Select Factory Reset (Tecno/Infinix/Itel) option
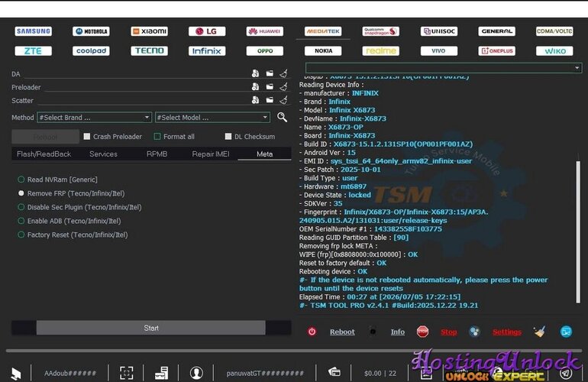The width and height of the screenshot is (588, 382). [x=73, y=235]
